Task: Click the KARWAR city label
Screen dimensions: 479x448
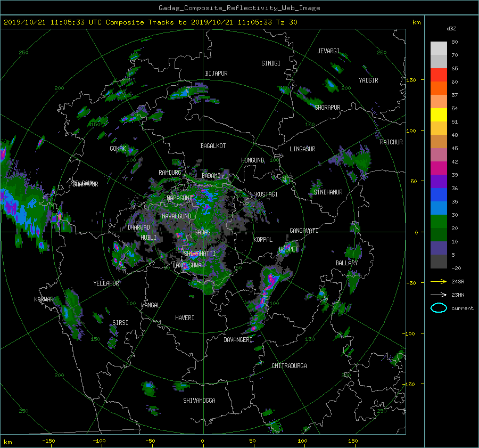Action: pos(44,299)
